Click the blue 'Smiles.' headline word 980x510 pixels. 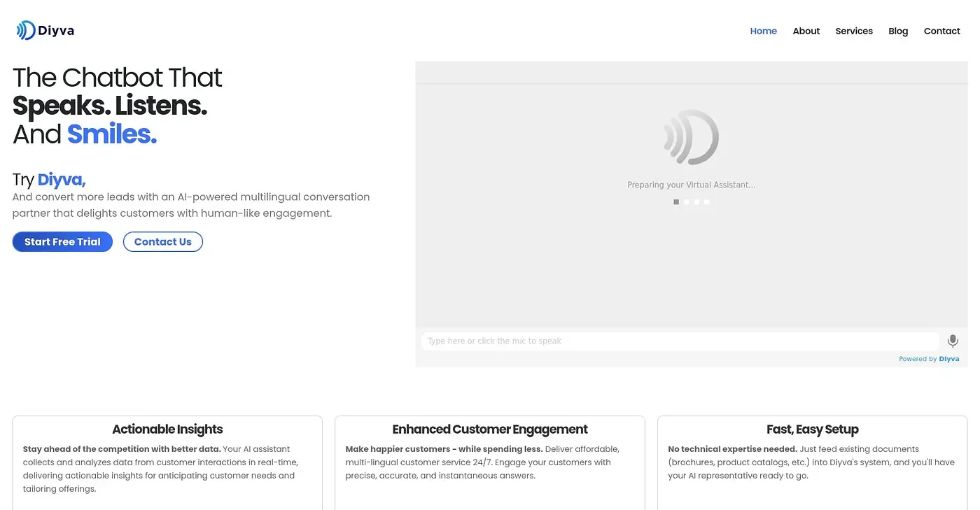(112, 134)
